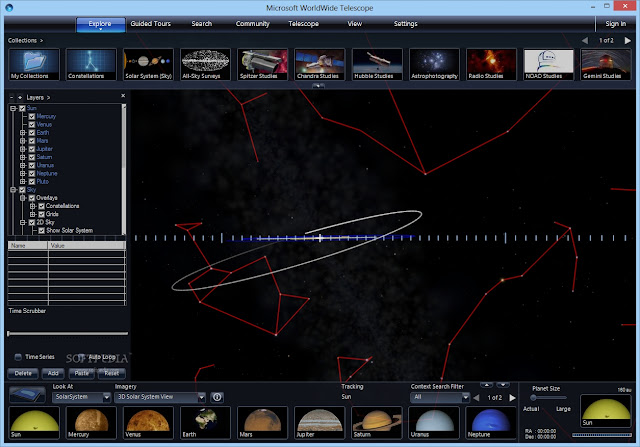Viewport: 640px width, 447px height.
Task: Click the Add button
Action: (x=53, y=373)
